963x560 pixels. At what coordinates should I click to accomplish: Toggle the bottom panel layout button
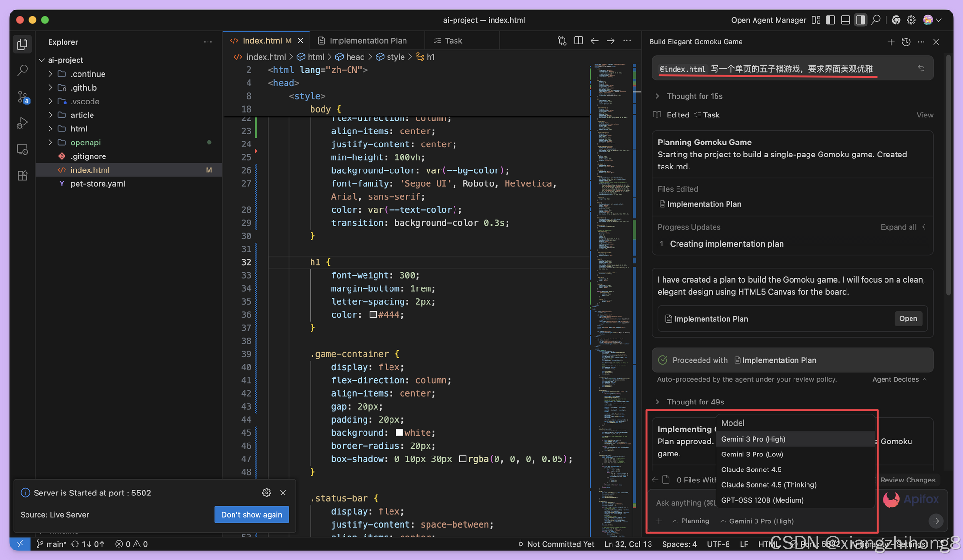845,20
